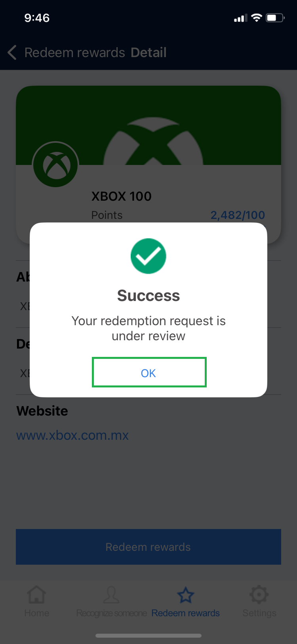Tap the XBOX 100 reward title
Screen dimensions: 297x644
click(x=122, y=196)
